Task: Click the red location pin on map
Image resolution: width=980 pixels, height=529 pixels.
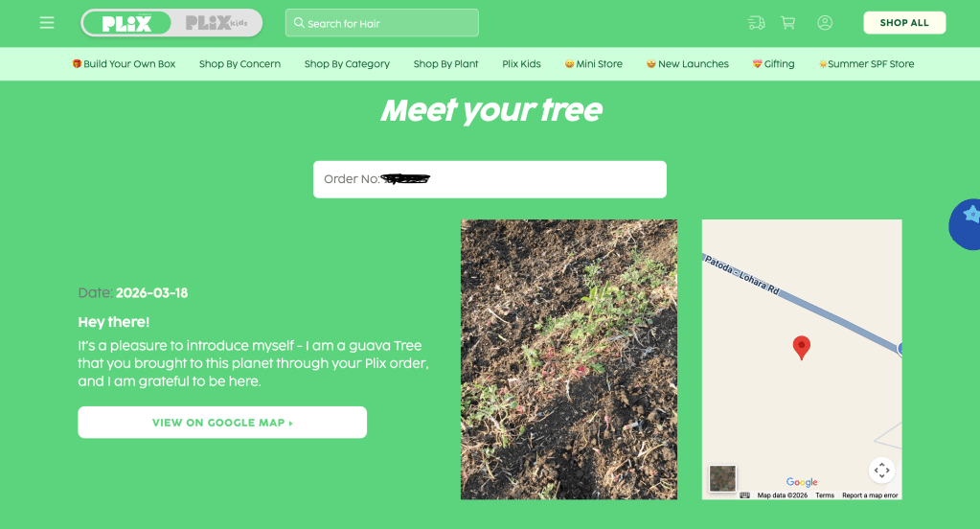Action: click(801, 348)
